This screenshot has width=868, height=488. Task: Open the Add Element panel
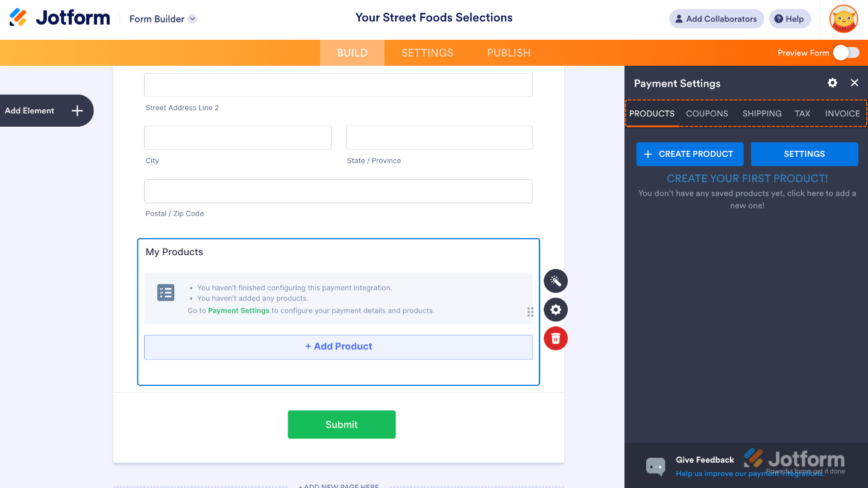(46, 110)
